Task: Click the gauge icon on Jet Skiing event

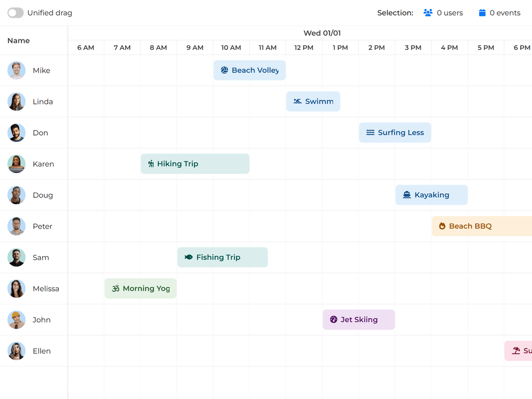Action: [x=334, y=320]
